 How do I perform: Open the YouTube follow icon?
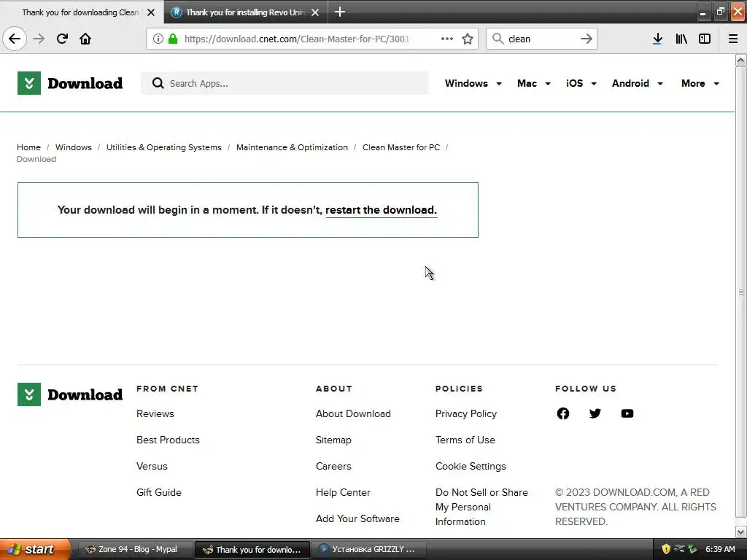click(627, 413)
